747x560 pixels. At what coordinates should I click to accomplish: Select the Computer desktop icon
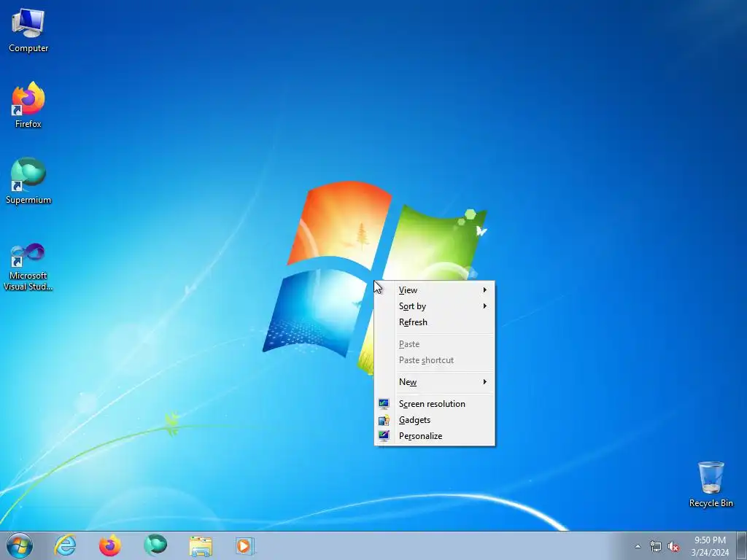28,30
